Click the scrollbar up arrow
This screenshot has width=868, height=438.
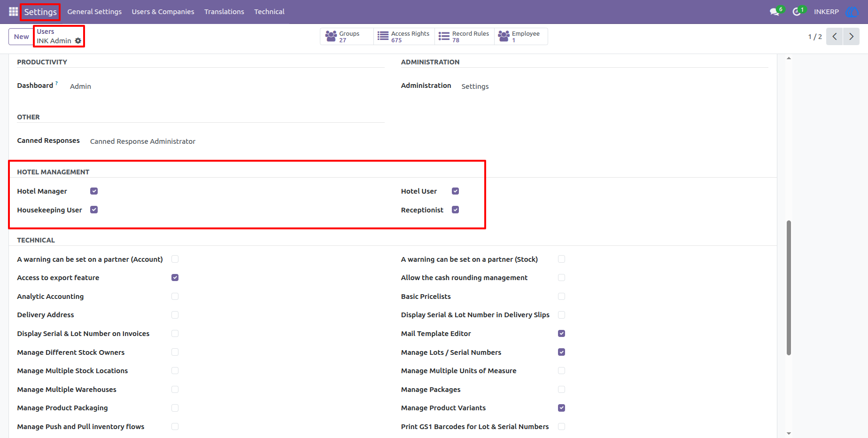click(x=789, y=58)
